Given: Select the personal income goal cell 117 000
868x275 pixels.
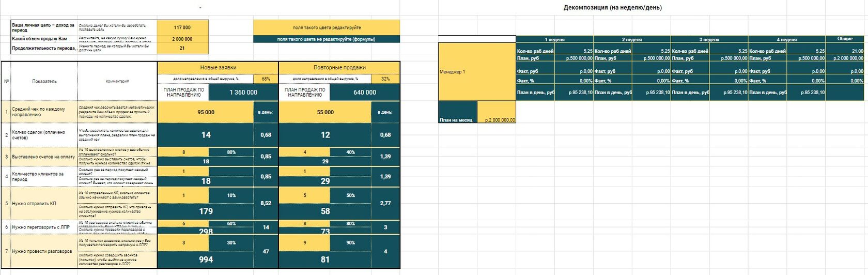Looking at the screenshot, I should [182, 27].
